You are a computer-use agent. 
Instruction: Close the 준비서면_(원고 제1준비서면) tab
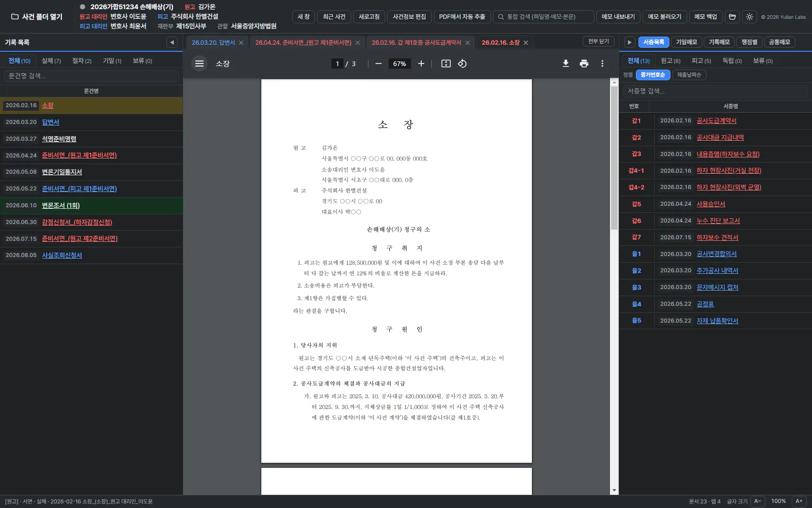point(358,43)
